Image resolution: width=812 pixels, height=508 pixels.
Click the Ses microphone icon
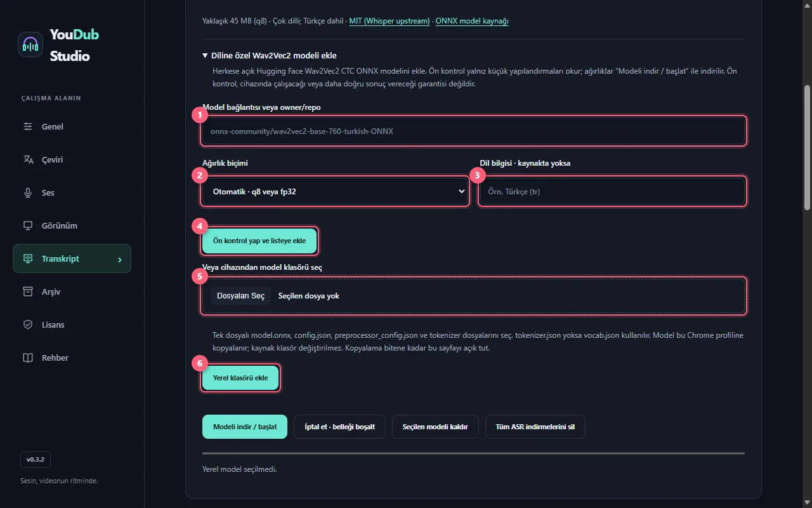pos(28,192)
